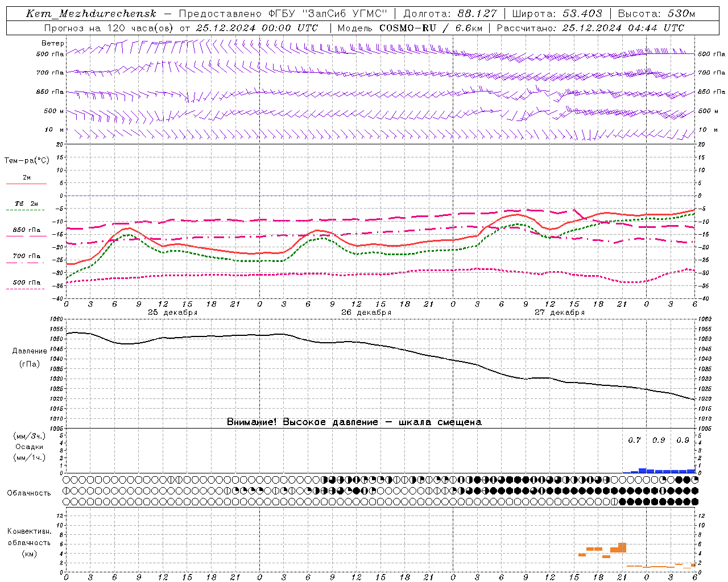The width and height of the screenshot is (728, 582).
Task: Click the '850 гПа' temperature legend entry
Action: tap(27, 230)
